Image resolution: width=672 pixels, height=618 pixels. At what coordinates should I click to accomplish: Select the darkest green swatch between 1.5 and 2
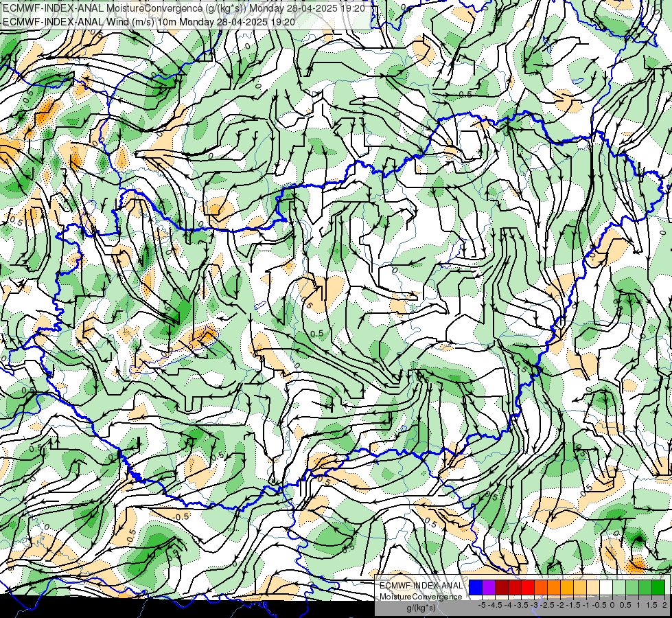tap(658, 588)
